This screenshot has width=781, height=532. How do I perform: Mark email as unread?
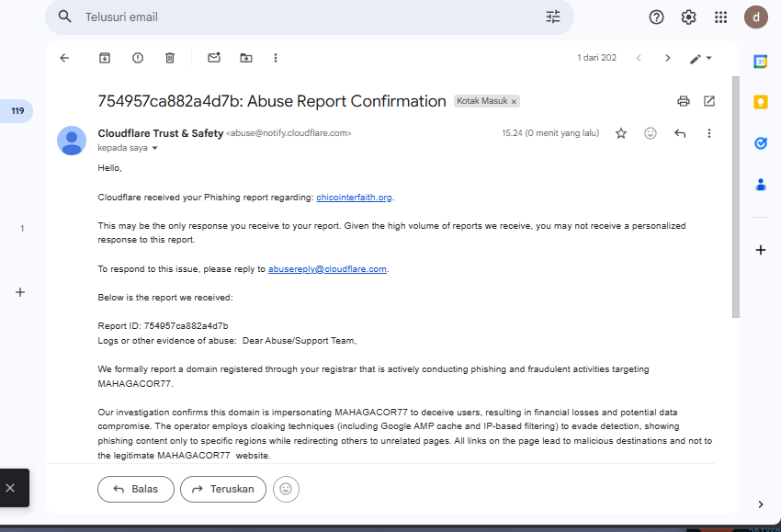tap(214, 58)
